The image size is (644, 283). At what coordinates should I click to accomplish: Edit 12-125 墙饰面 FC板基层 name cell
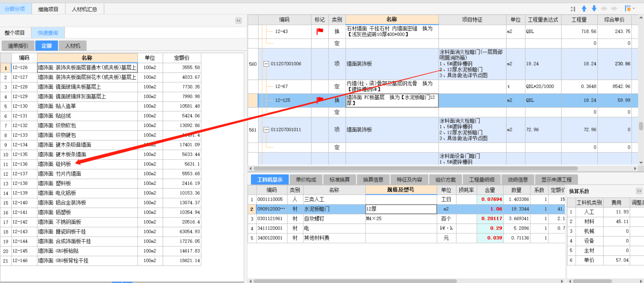tap(392, 100)
